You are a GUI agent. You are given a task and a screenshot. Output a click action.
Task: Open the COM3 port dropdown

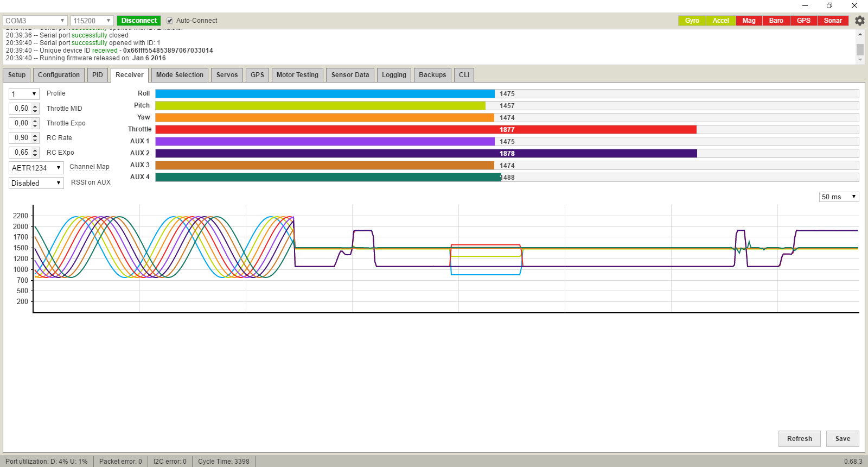click(x=35, y=21)
